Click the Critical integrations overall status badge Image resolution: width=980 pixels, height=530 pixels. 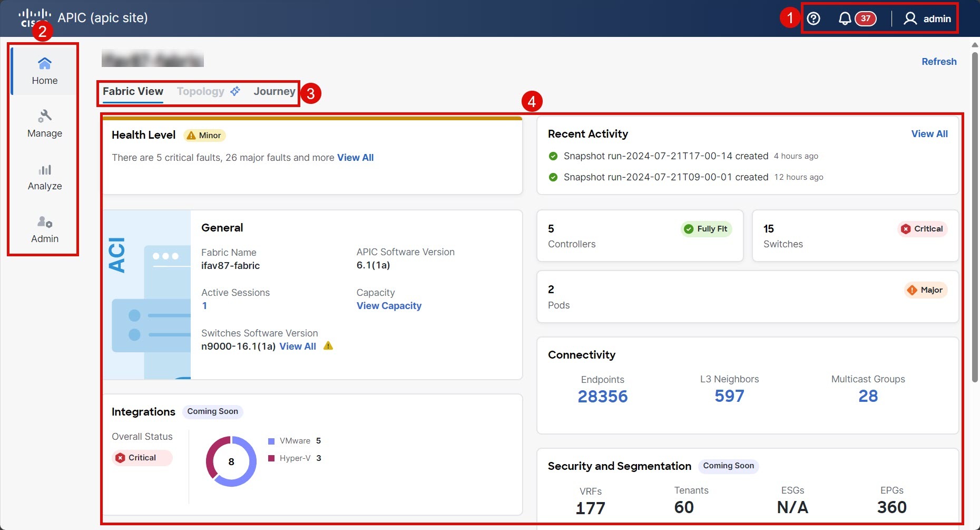click(x=142, y=458)
